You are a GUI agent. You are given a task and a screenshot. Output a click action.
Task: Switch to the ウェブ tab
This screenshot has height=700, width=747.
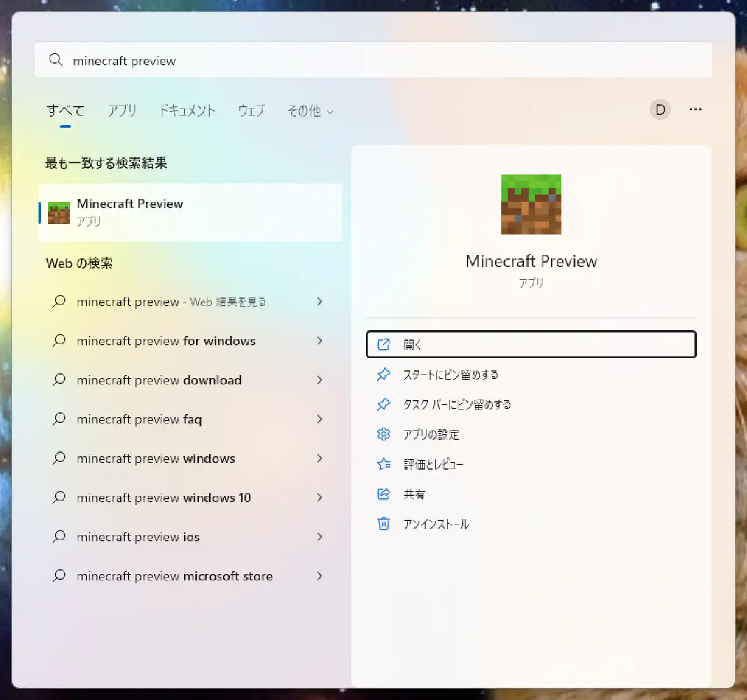tap(252, 110)
